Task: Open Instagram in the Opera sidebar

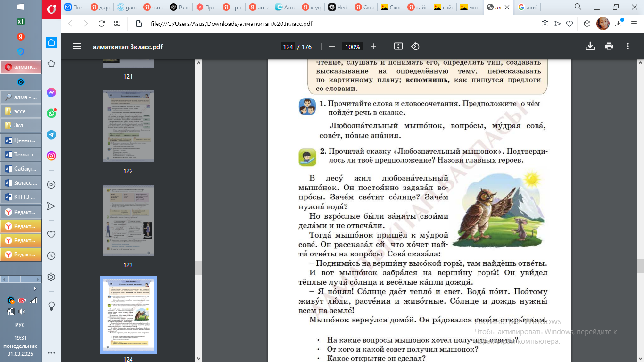Action: 51,156
